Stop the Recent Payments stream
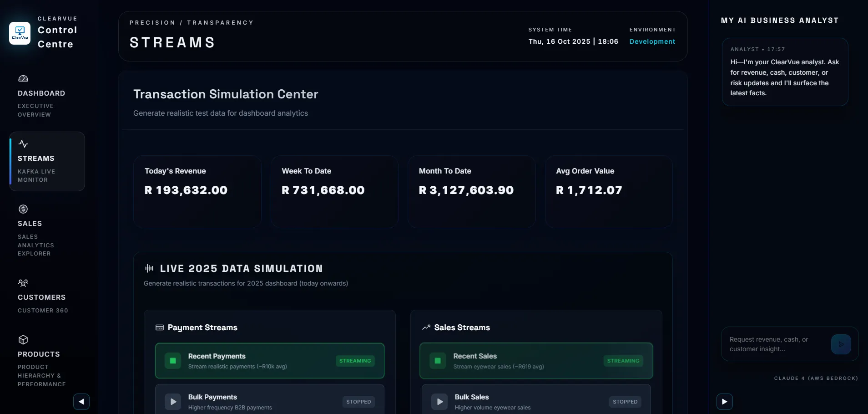 click(173, 361)
